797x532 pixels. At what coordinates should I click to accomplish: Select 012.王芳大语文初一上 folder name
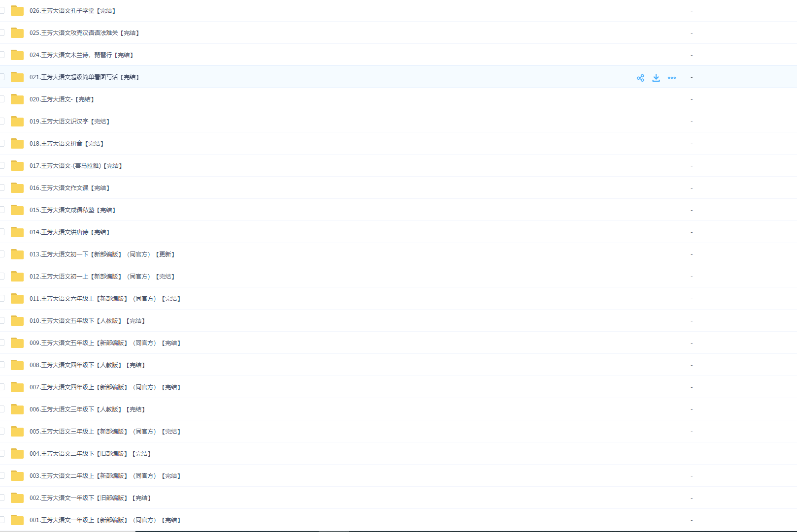pyautogui.click(x=102, y=276)
